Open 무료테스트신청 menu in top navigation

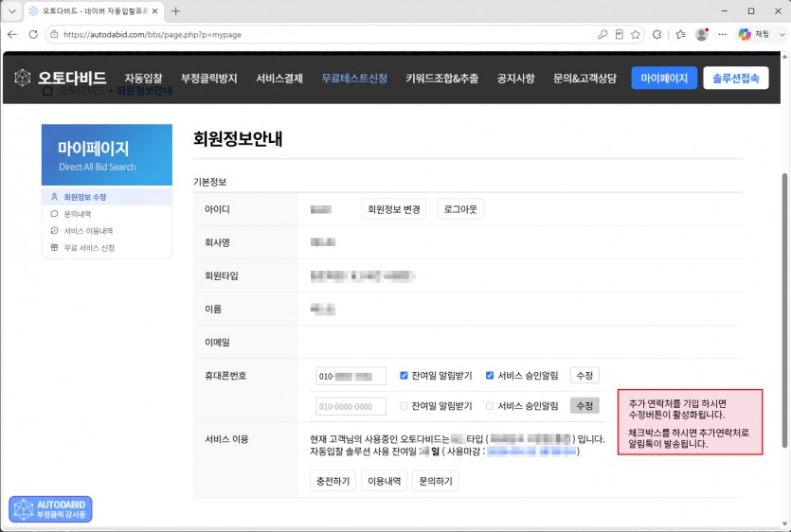click(354, 79)
